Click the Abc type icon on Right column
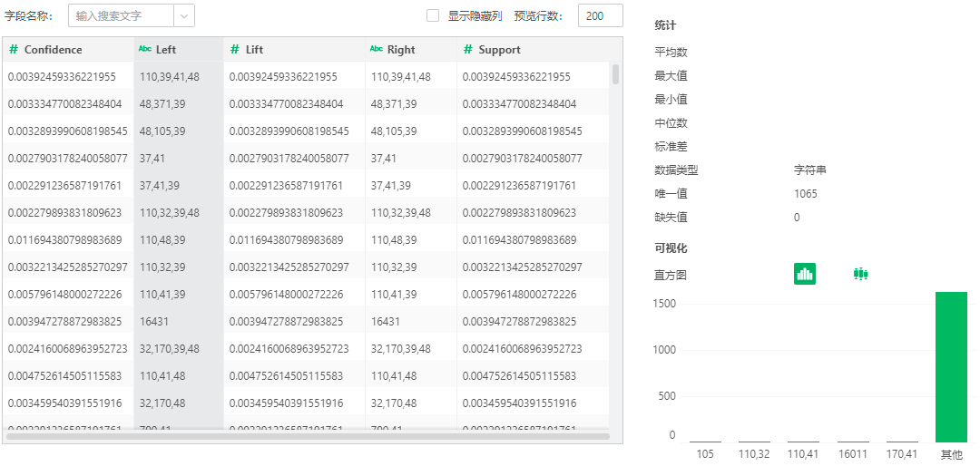The height and width of the screenshot is (466, 980). (x=377, y=50)
